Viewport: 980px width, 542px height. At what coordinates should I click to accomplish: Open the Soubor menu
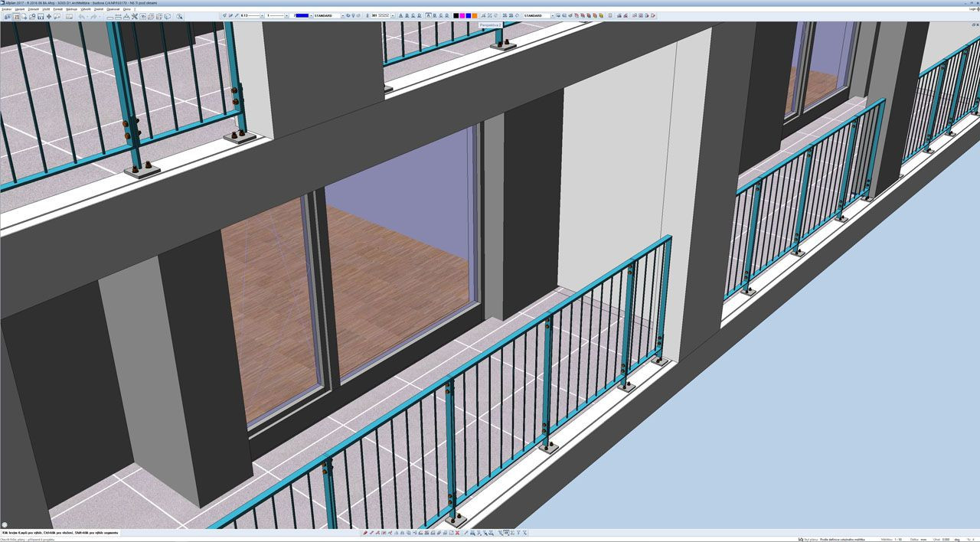tap(6, 9)
